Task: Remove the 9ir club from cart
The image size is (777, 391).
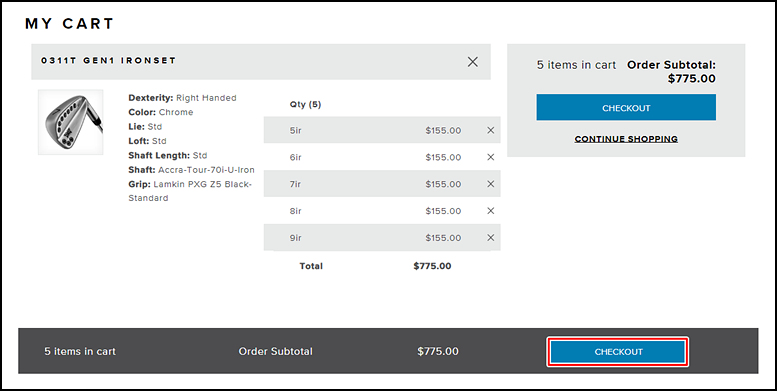Action: point(491,237)
